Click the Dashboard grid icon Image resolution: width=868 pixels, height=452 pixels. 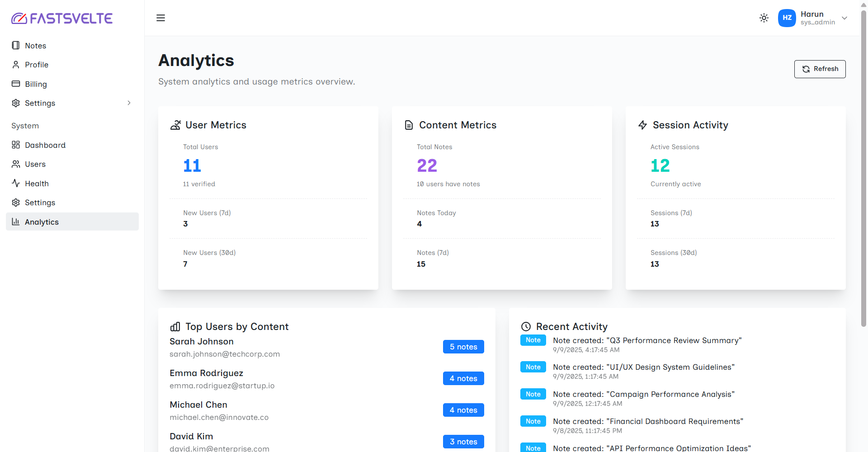pyautogui.click(x=16, y=145)
